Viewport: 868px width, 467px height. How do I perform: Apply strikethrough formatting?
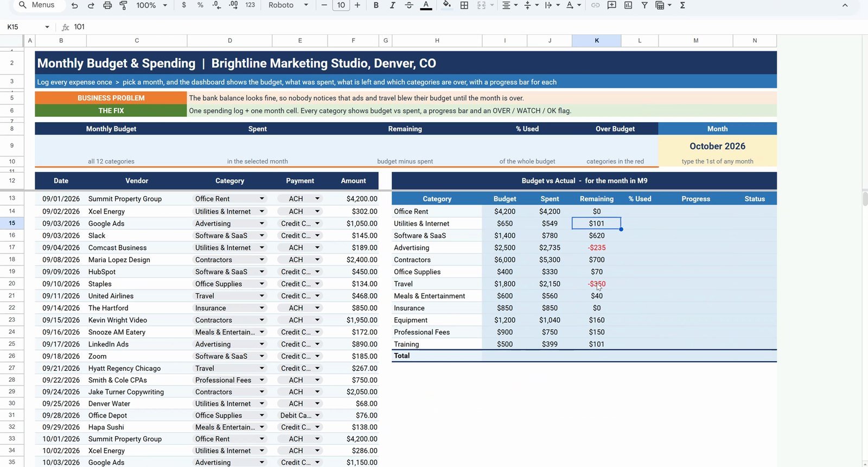[409, 5]
